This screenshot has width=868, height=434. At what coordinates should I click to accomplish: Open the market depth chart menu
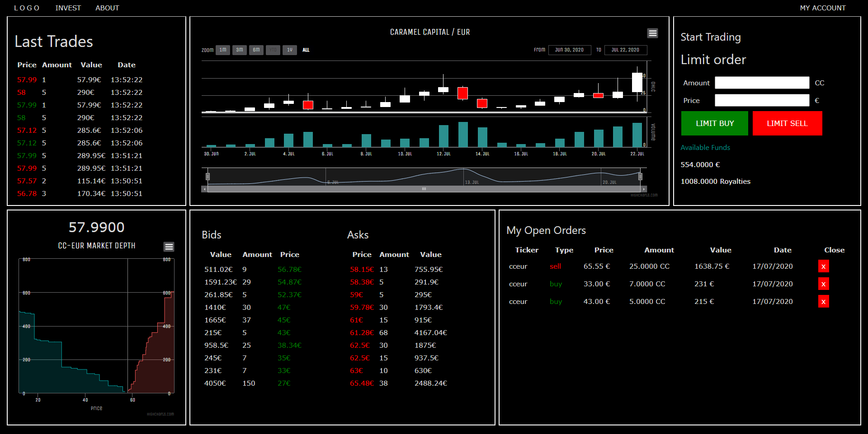[169, 247]
